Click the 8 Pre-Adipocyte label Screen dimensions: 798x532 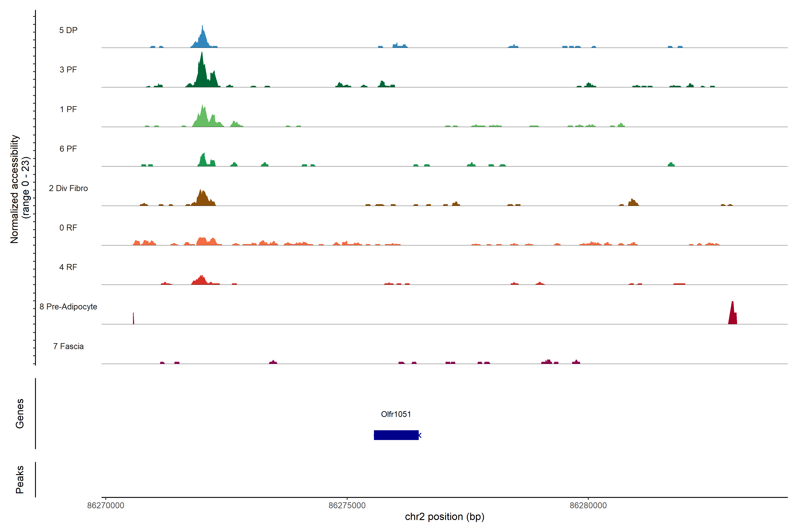pyautogui.click(x=68, y=307)
